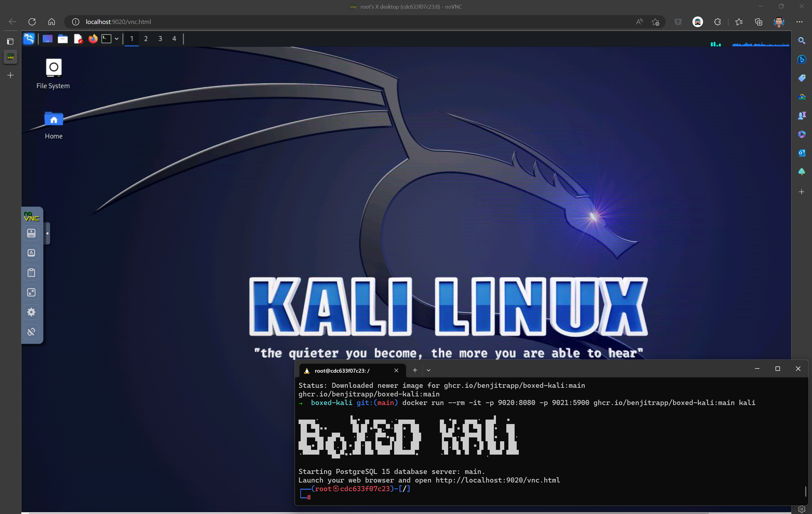Click the noVNC disconnect button
Viewport: 812px width, 514px height.
[x=31, y=332]
